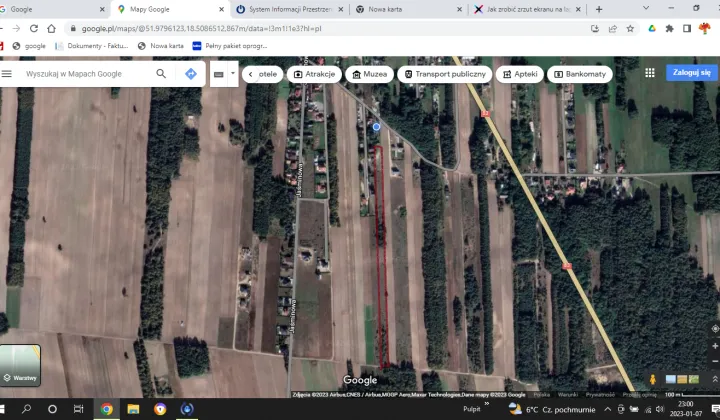Open the Chrome profile avatar
Viewport: 720px width, 420px height.
[704, 28]
